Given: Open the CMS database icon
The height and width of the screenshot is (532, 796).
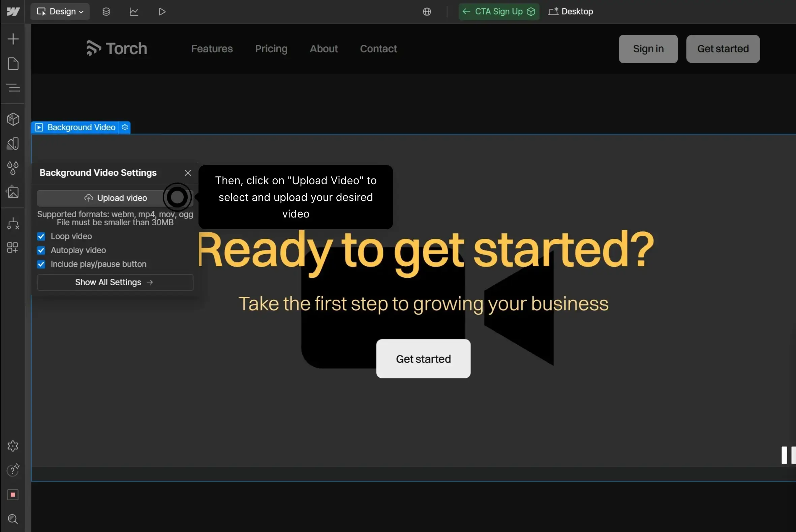Looking at the screenshot, I should click(106, 12).
